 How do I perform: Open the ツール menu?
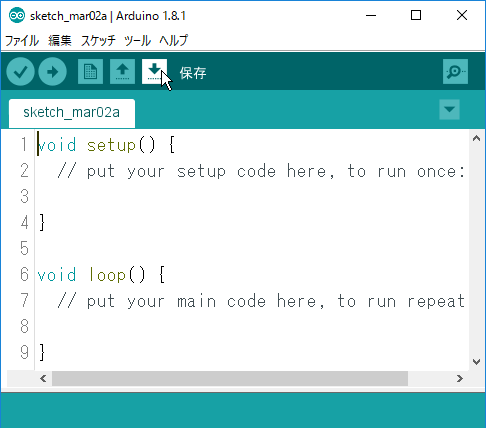click(x=137, y=41)
